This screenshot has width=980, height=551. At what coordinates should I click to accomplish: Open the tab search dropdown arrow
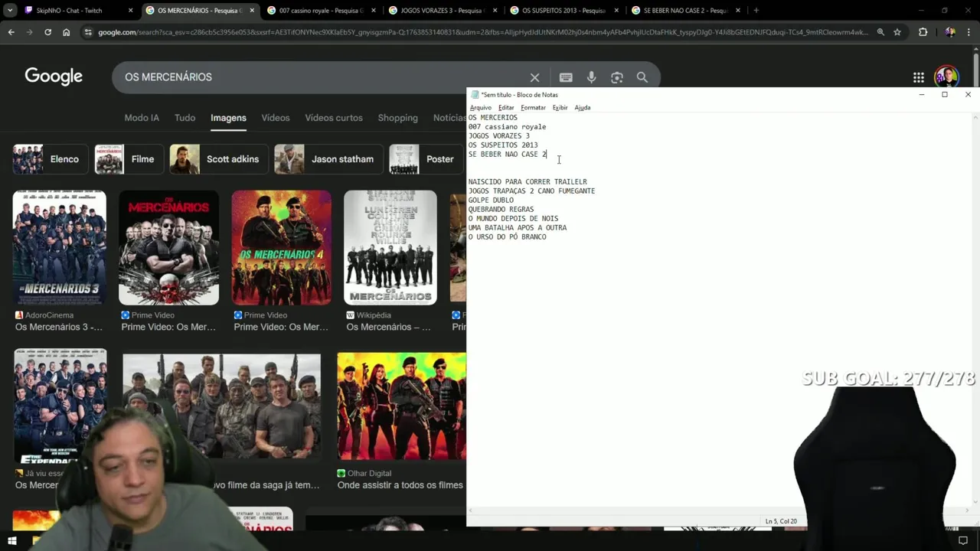(10, 11)
